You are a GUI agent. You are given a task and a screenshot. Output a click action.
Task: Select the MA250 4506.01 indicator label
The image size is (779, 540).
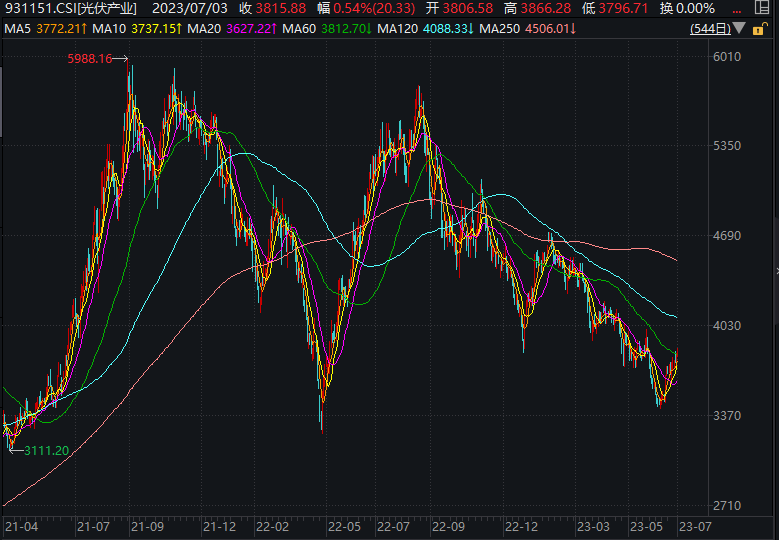528,29
